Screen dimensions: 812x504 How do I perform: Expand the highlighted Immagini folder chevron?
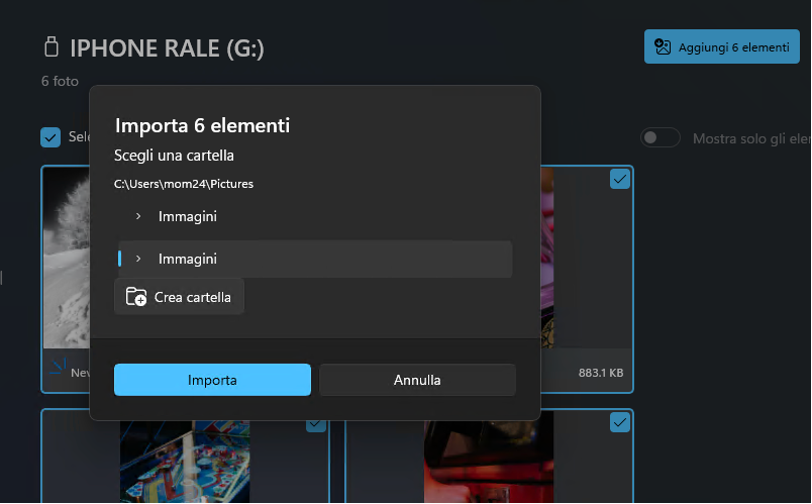(x=138, y=259)
